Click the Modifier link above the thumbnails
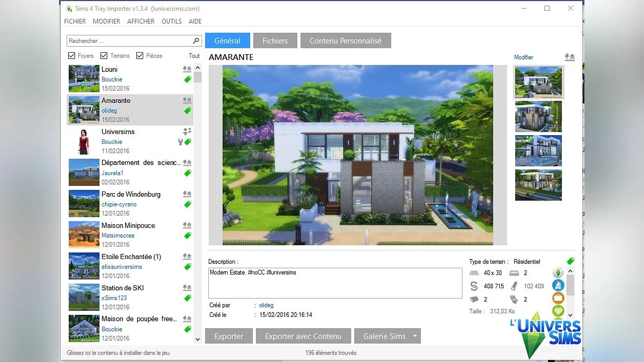The image size is (644, 362). 524,57
